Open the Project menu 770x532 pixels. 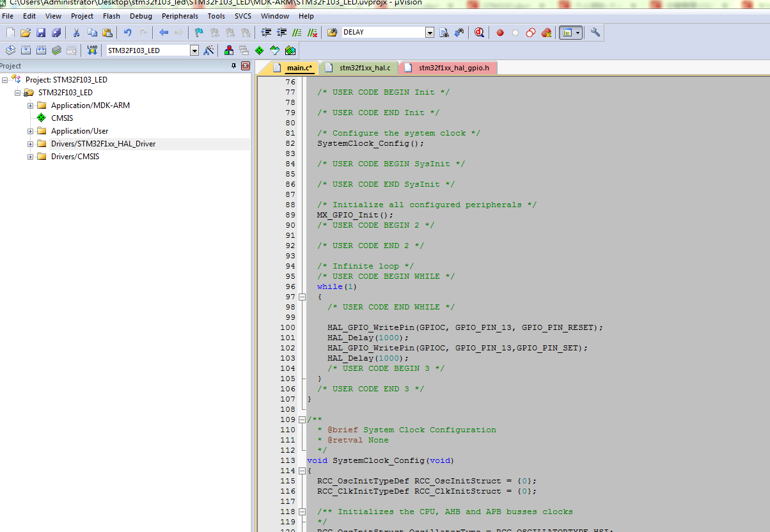click(x=82, y=16)
